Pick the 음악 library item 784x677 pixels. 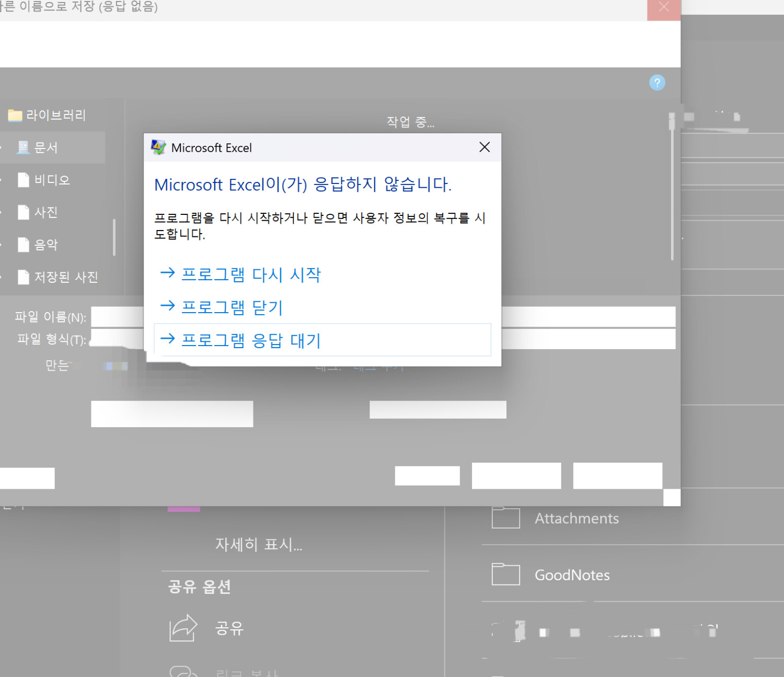(x=46, y=245)
